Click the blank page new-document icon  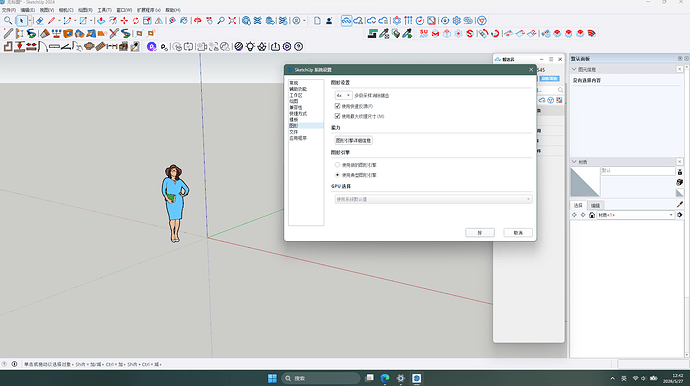tap(317, 21)
